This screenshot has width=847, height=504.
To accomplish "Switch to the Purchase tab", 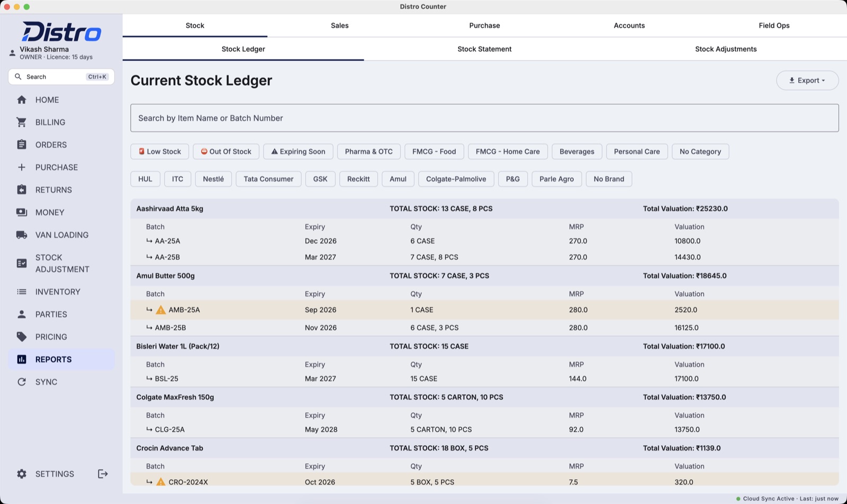I will (x=484, y=25).
